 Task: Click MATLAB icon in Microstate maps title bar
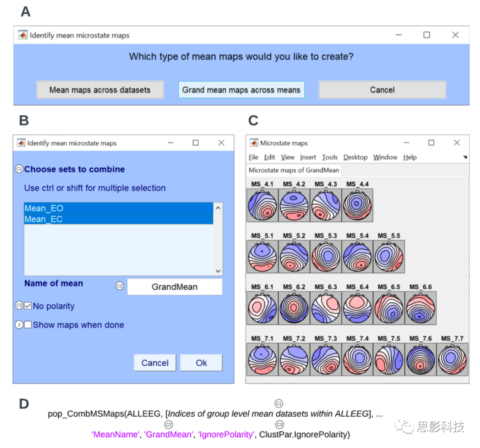point(254,143)
